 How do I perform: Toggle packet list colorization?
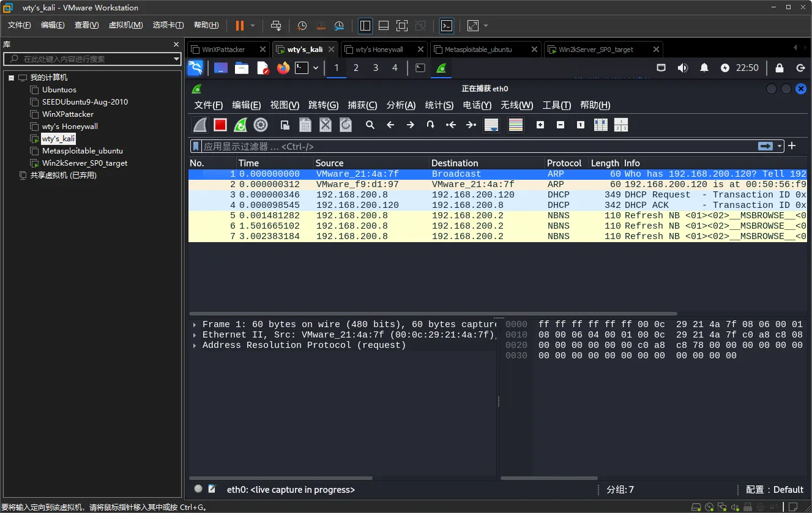[x=516, y=125]
